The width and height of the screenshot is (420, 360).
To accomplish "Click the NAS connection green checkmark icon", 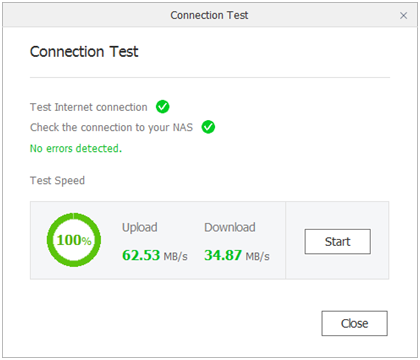I will coord(208,127).
